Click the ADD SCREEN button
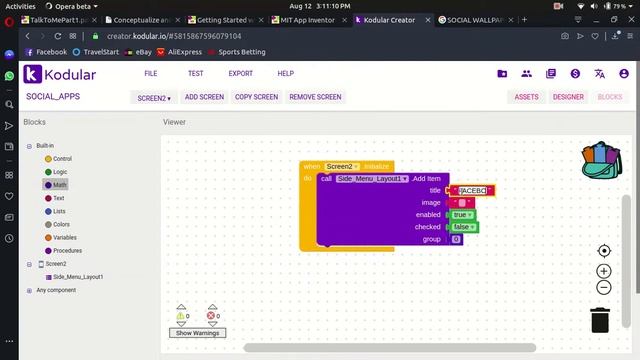 point(204,97)
